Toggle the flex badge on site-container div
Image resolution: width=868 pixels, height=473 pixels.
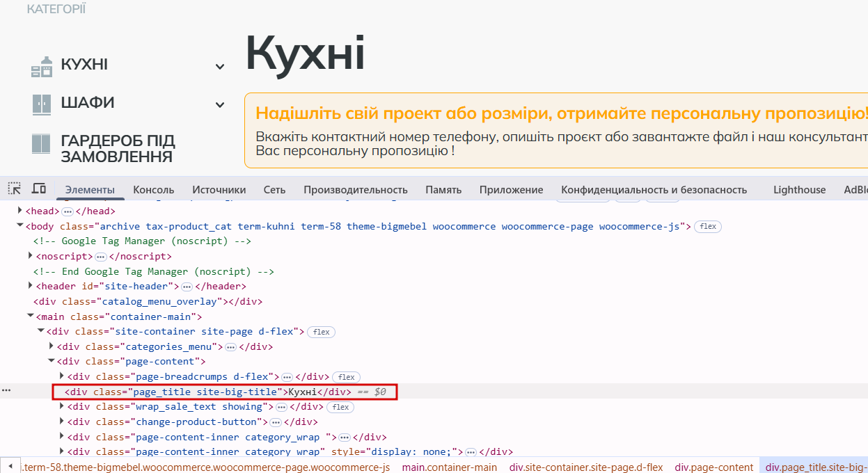(321, 332)
